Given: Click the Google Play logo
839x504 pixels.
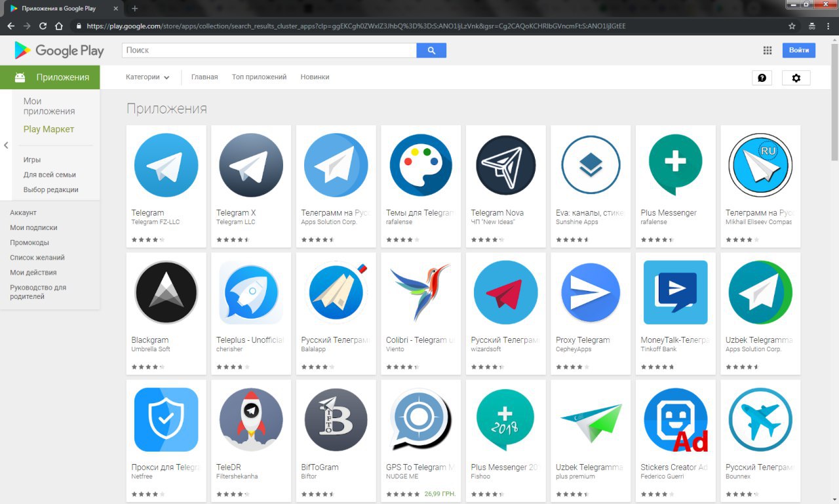Looking at the screenshot, I should pyautogui.click(x=59, y=50).
